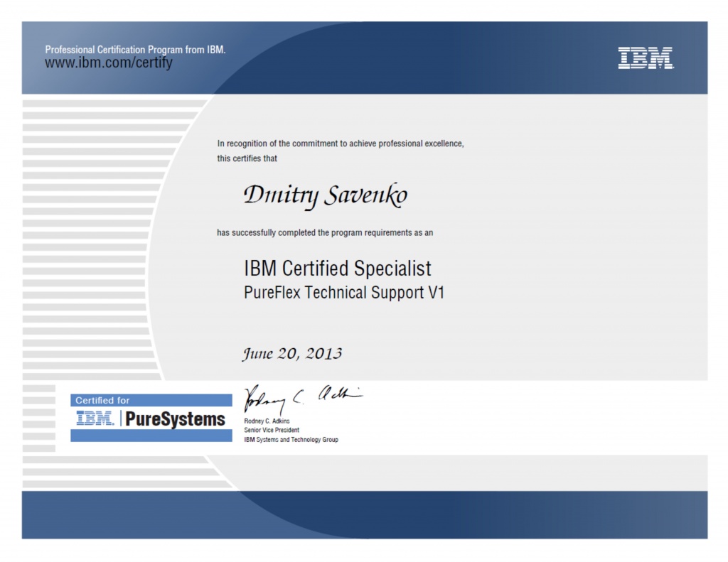Click 'IBM Systems and Technology Group' text
Screen dimensions: 728x562
pyautogui.click(x=291, y=440)
